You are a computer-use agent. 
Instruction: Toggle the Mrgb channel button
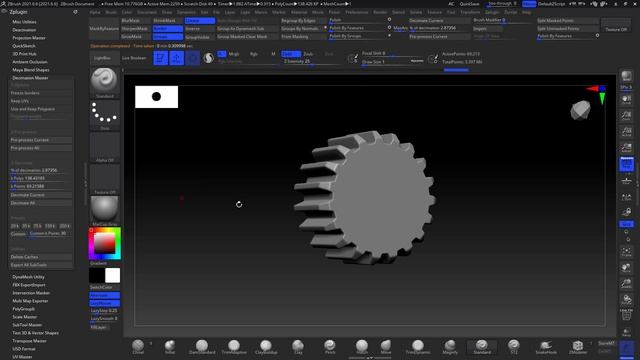click(234, 54)
